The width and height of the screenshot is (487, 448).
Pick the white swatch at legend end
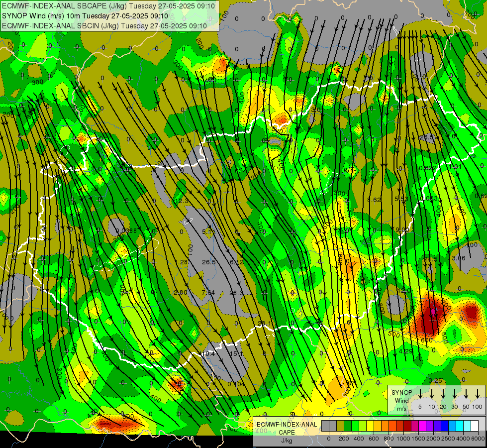click(475, 426)
